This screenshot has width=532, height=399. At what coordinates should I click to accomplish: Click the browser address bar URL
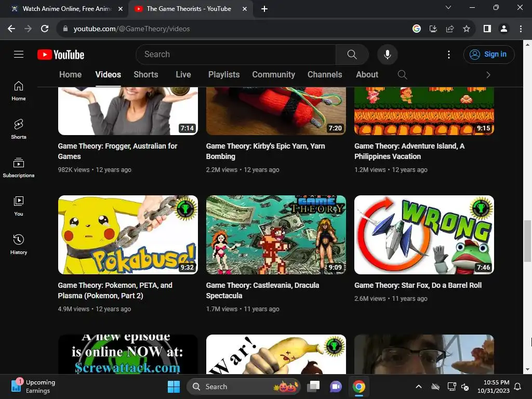(x=131, y=29)
